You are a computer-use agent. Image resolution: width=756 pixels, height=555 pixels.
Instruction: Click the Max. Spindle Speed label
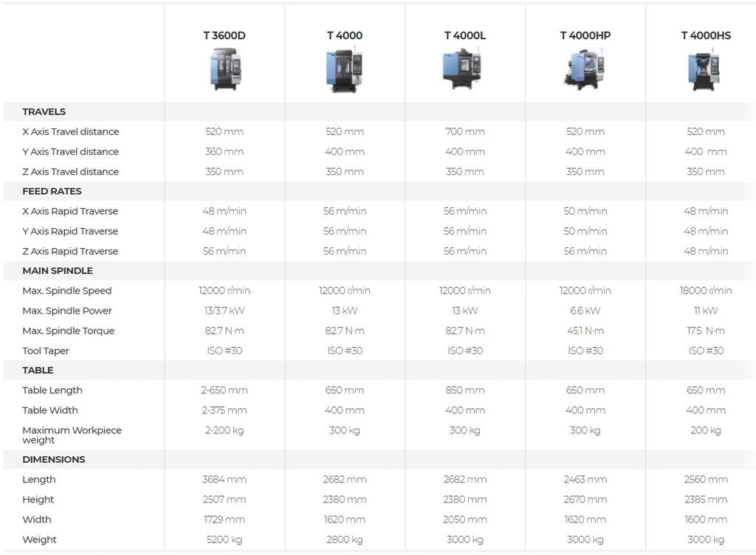tap(67, 291)
